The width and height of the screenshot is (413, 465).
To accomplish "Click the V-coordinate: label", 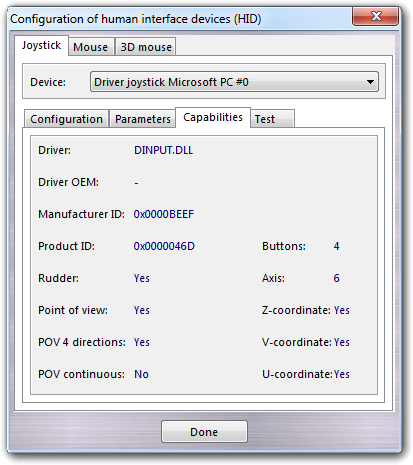I will click(x=297, y=342).
